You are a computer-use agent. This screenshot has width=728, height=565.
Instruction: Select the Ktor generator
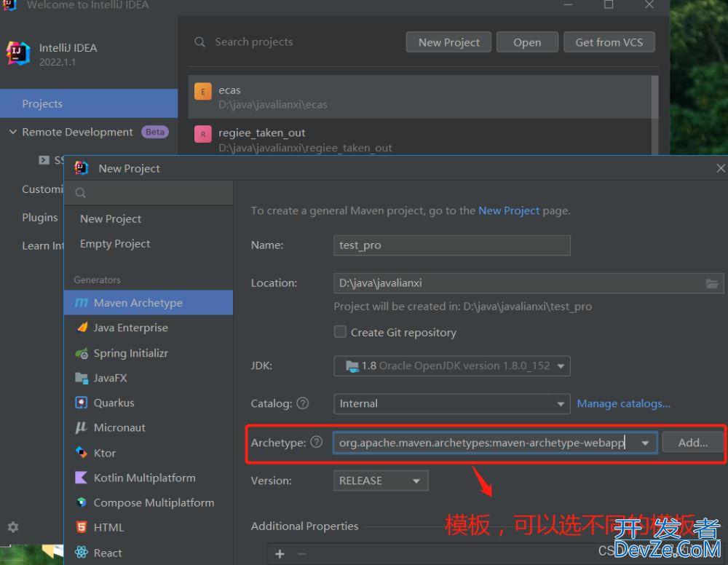148,453
